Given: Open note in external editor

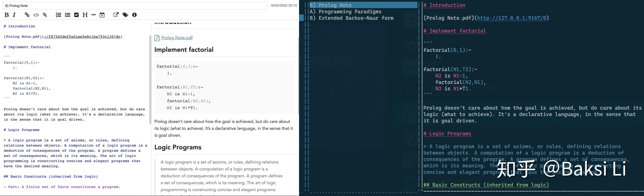Looking at the screenshot, I should coord(116,15).
